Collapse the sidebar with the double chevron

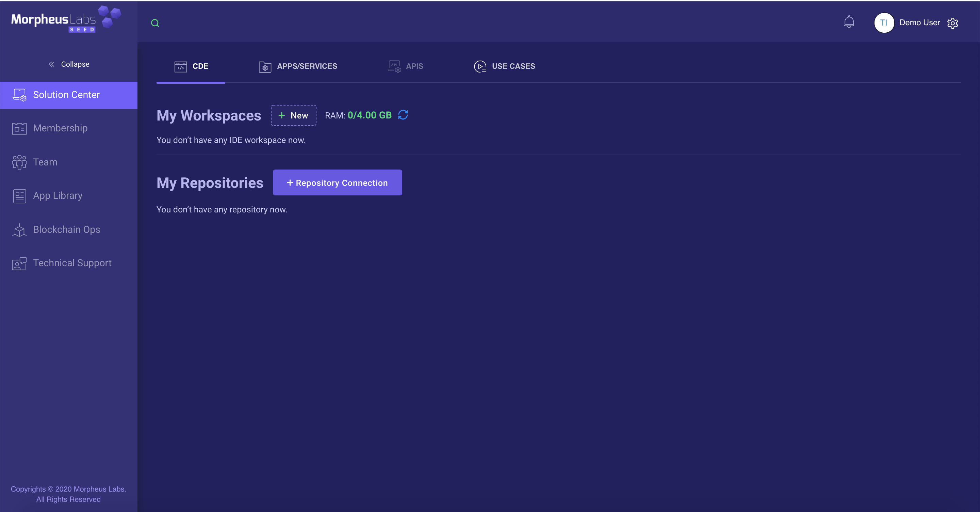(x=52, y=64)
